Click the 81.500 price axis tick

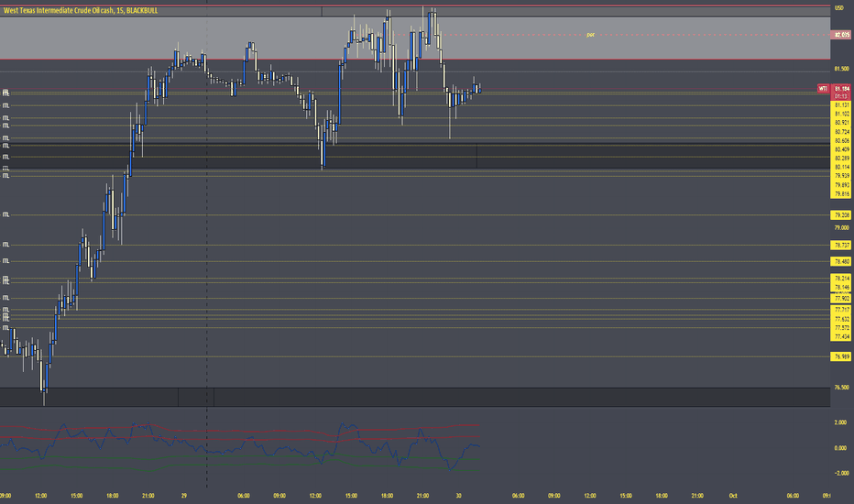point(841,69)
